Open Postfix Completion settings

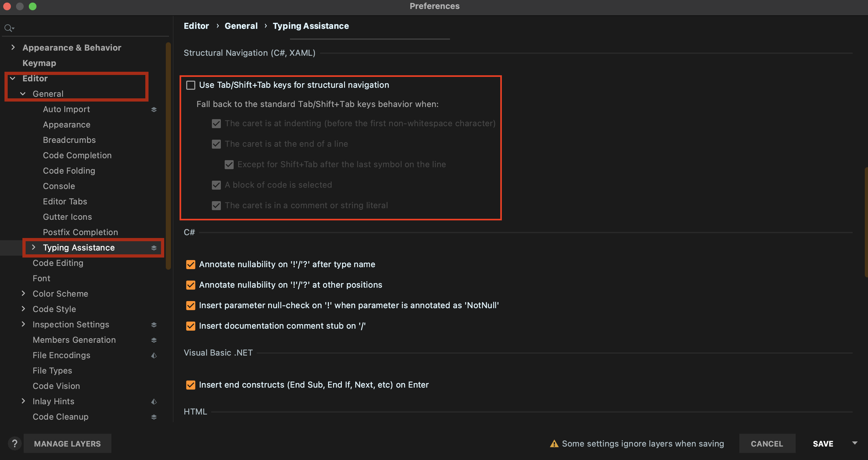(x=81, y=232)
